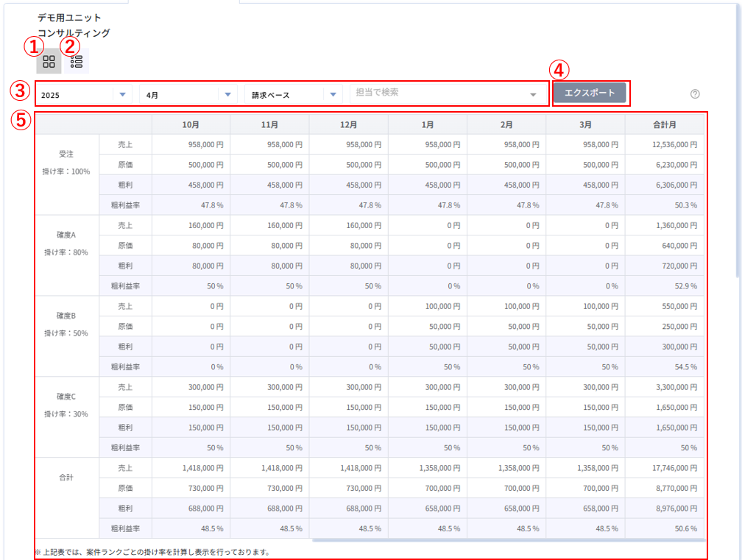
Task: Open help via the question mark icon
Action: coord(695,94)
